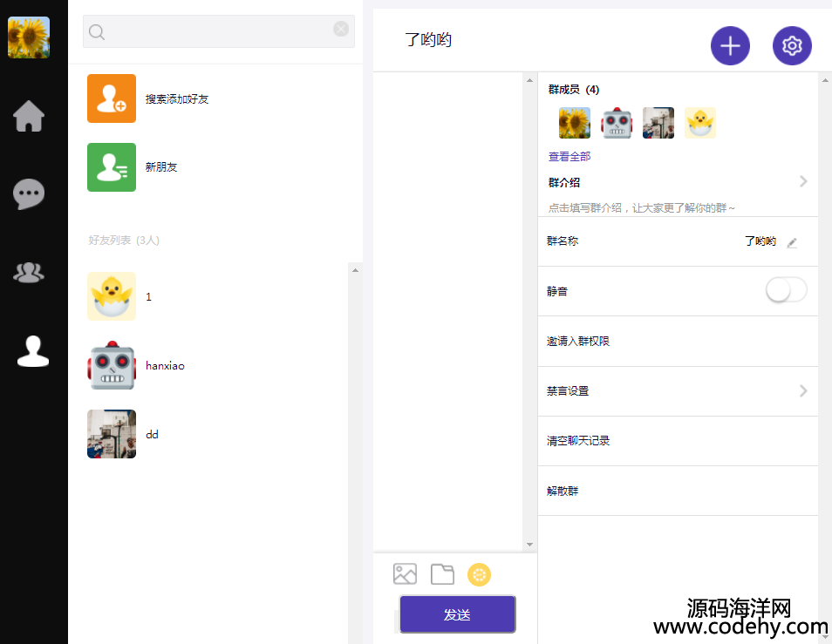Click 搜索添加好友 label
Screen dimensions: 832x644
[177, 99]
